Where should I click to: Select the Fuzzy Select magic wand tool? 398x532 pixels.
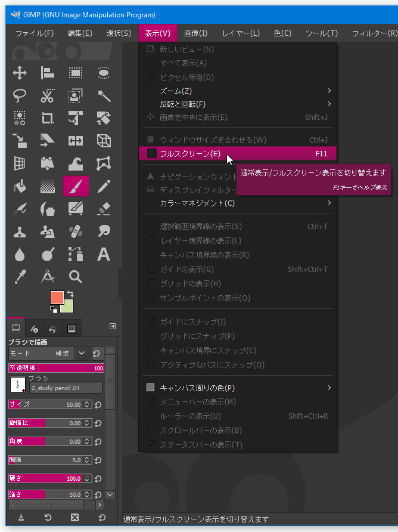click(x=104, y=95)
